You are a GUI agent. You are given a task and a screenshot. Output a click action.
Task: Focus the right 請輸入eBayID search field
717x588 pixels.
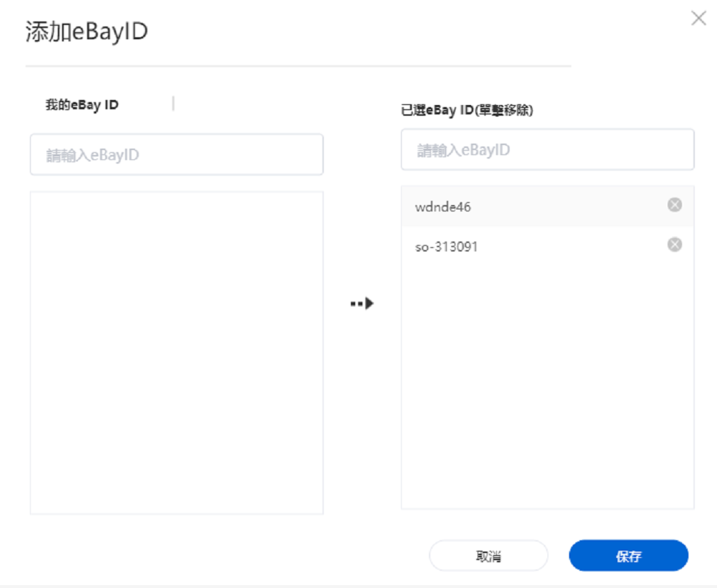pyautogui.click(x=547, y=150)
